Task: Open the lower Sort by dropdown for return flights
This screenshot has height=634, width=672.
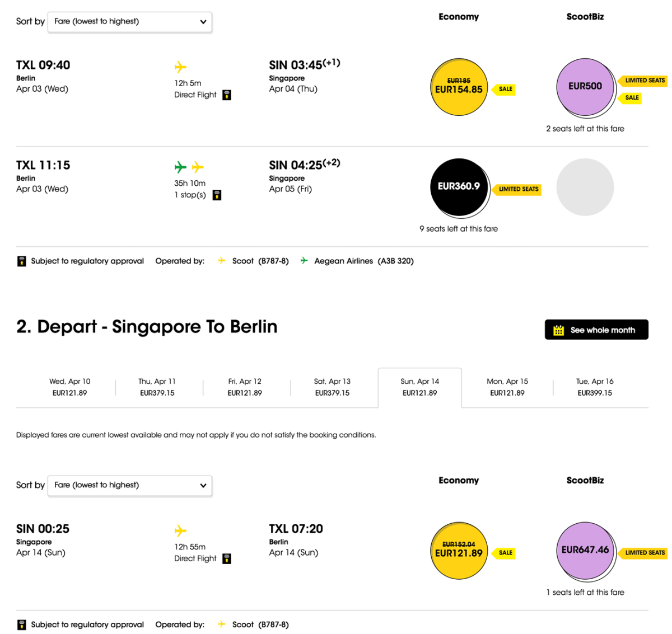Action: (x=130, y=485)
